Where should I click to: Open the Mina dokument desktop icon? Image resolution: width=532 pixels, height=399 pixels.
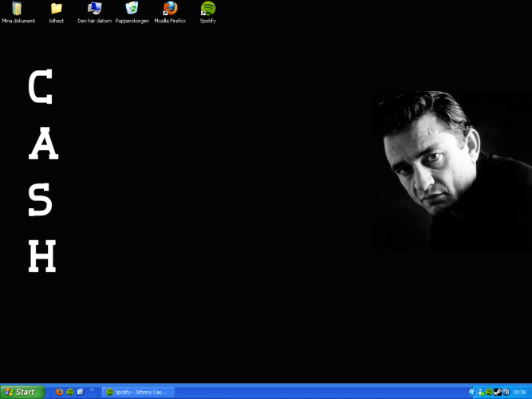[x=18, y=10]
